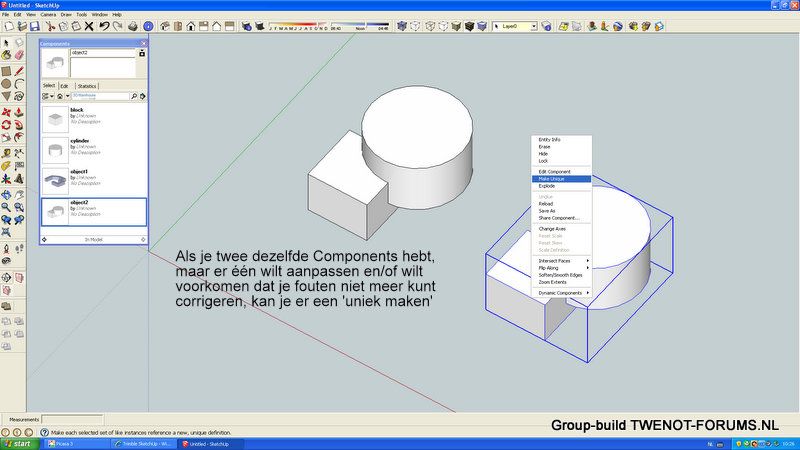
Task: Open the Tools menu
Action: 82,15
